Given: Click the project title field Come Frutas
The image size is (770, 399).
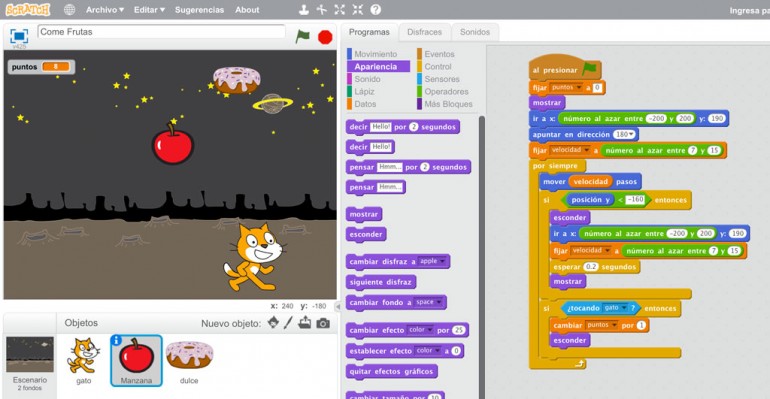Looking at the screenshot, I should click(x=162, y=32).
